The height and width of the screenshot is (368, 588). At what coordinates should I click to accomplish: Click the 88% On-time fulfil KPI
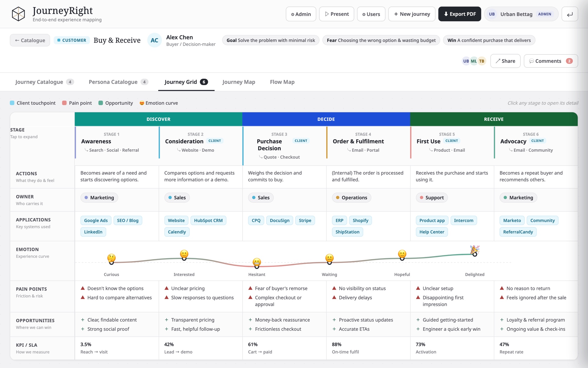tap(345, 348)
